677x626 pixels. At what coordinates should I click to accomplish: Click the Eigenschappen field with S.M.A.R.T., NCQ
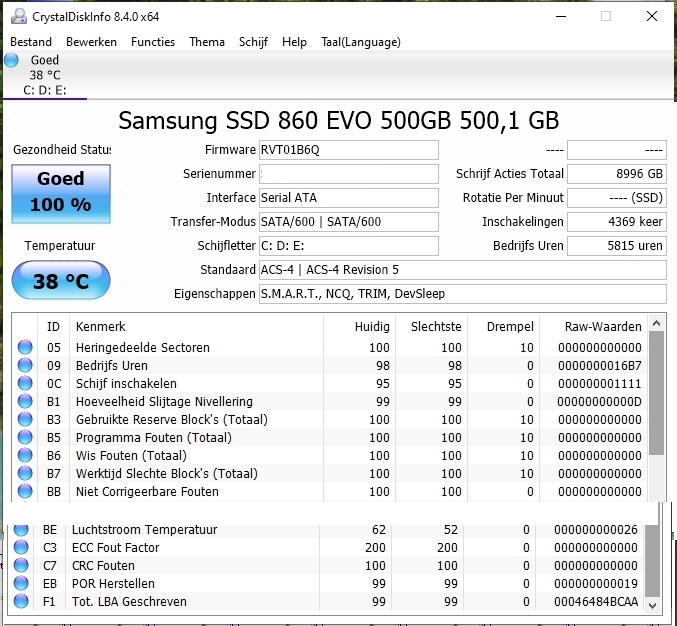[462, 294]
